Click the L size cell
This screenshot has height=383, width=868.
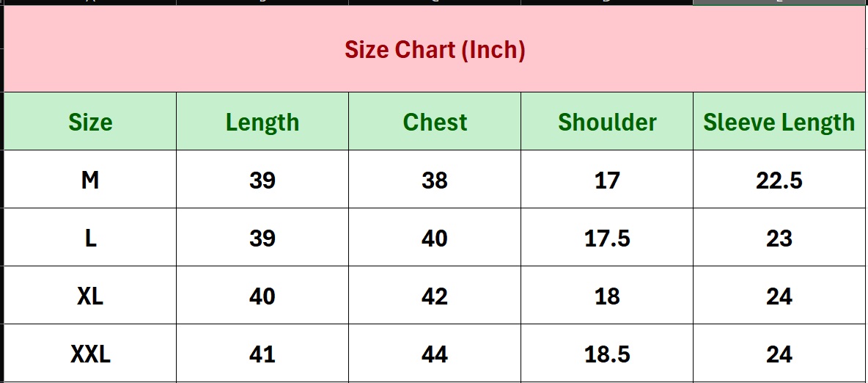[90, 238]
